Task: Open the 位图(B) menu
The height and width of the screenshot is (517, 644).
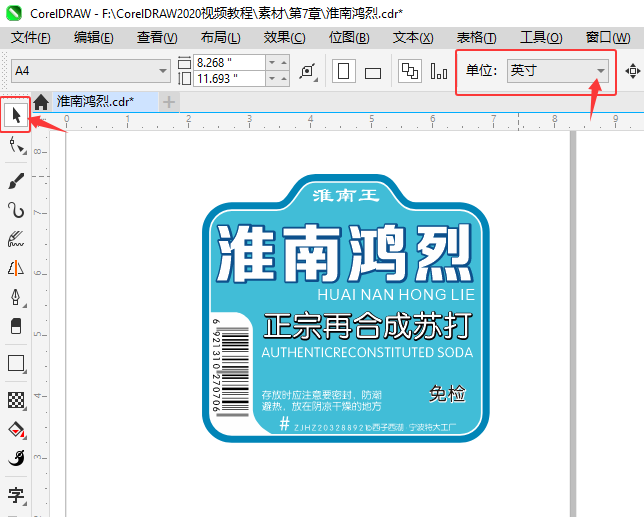Action: click(349, 38)
